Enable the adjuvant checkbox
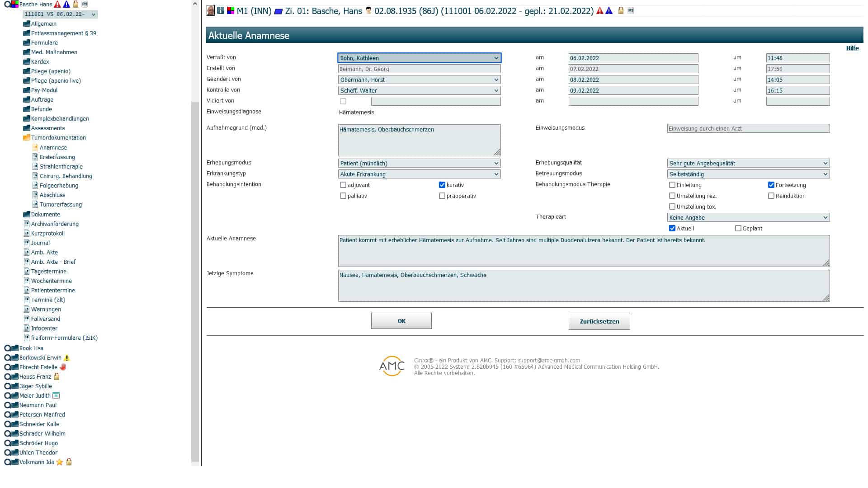This screenshot has width=868, height=488. [x=343, y=185]
